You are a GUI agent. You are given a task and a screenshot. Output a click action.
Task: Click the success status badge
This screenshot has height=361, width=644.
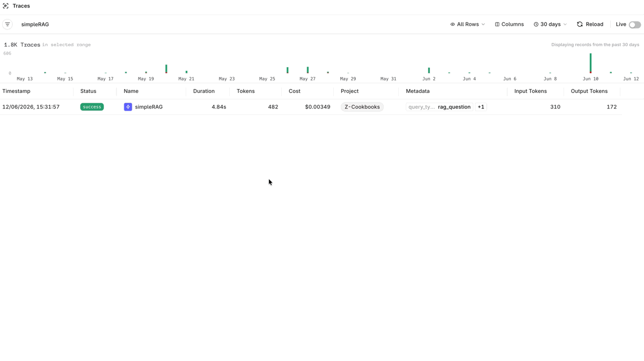coord(92,107)
